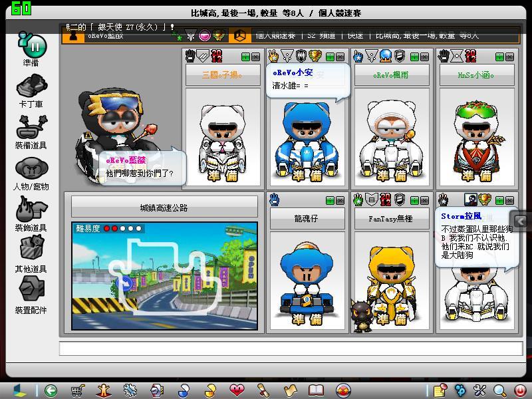Open the shop cart icon
This screenshot has width=532, height=399.
tap(78, 391)
